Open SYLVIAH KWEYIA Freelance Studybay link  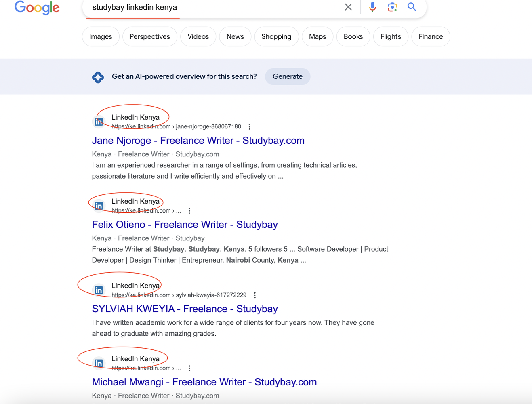tap(185, 309)
